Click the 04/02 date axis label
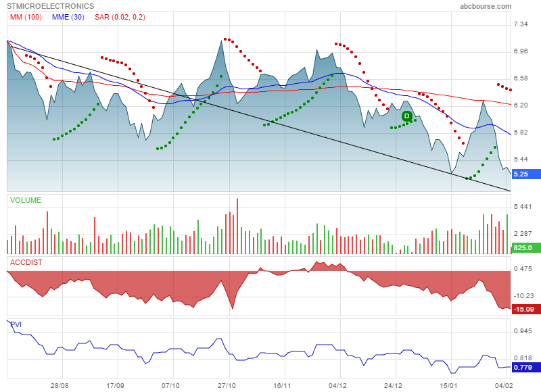This screenshot has height=392, width=541. pos(504,385)
